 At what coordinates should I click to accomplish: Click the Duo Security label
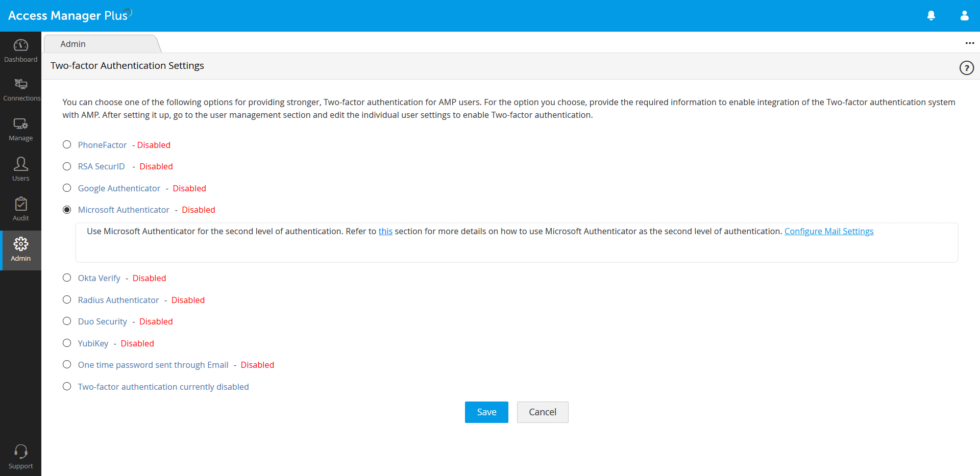point(103,321)
